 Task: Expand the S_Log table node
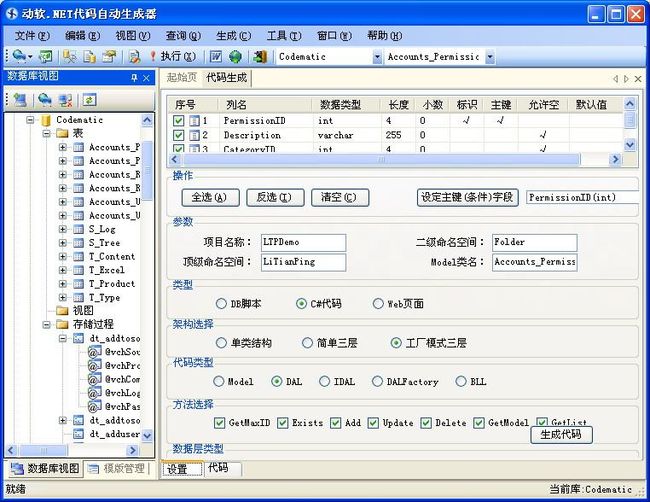(x=63, y=229)
